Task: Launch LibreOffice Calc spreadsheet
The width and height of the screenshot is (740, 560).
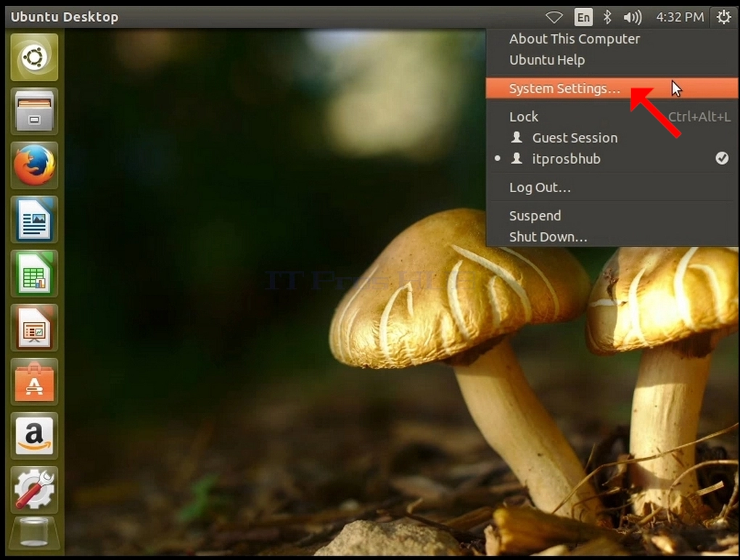Action: (34, 274)
